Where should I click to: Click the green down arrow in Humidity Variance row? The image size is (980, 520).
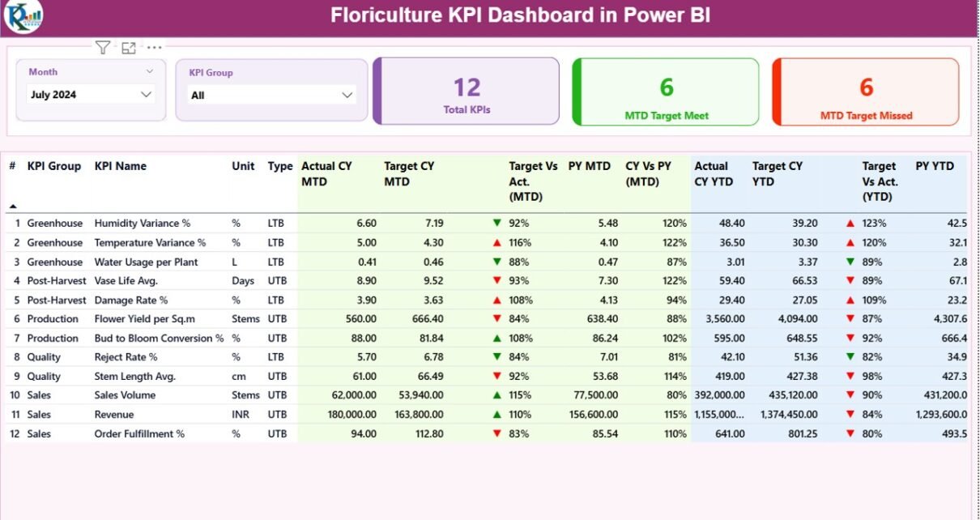point(496,223)
